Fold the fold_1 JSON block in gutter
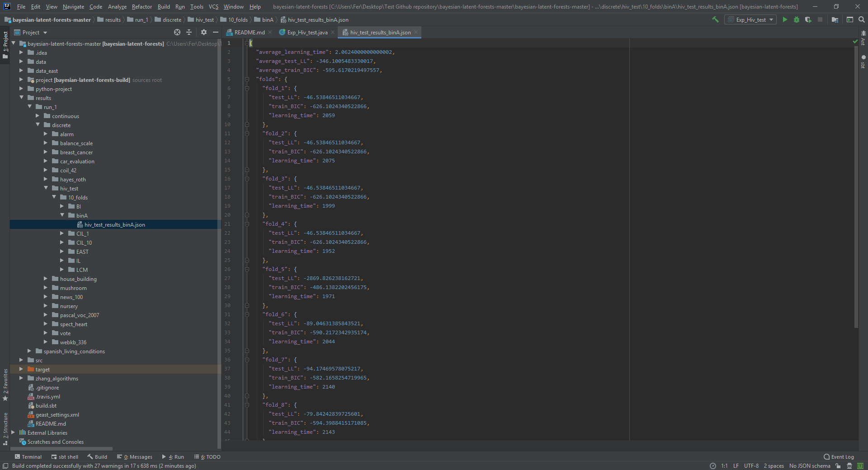 (x=247, y=88)
